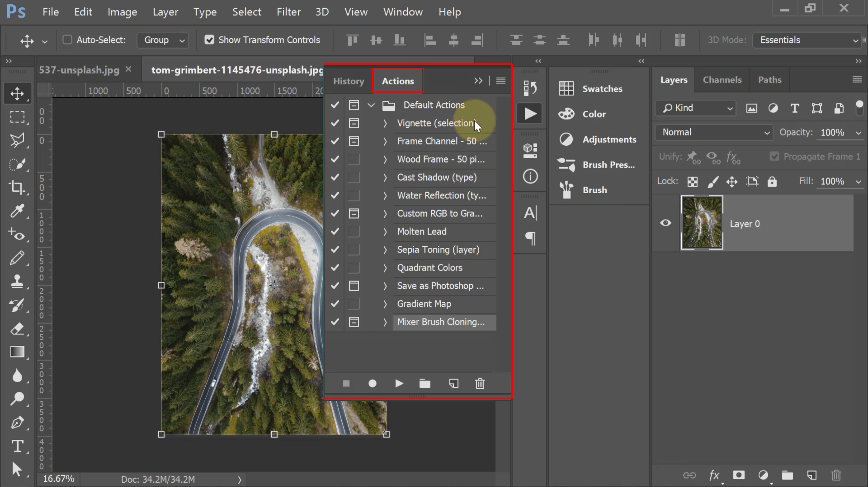This screenshot has height=487, width=868.
Task: Select the Clone Stamp tool
Action: click(x=17, y=281)
